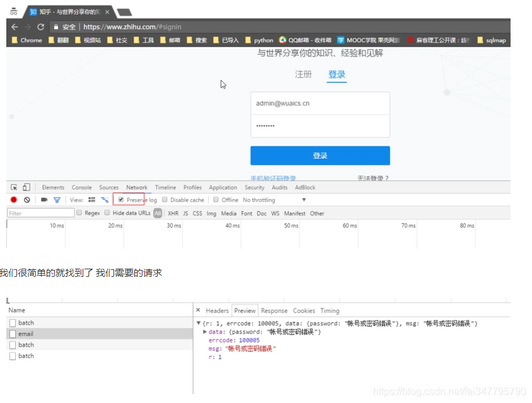Viewport: 532px width, 403px height.
Task: Enable Hide data URLs checkbox
Action: [x=107, y=213]
